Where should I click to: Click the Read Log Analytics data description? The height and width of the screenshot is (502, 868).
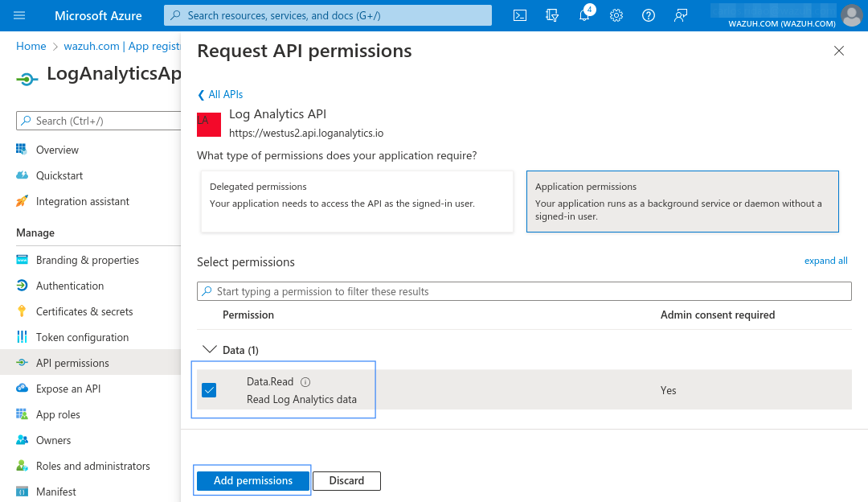click(301, 400)
